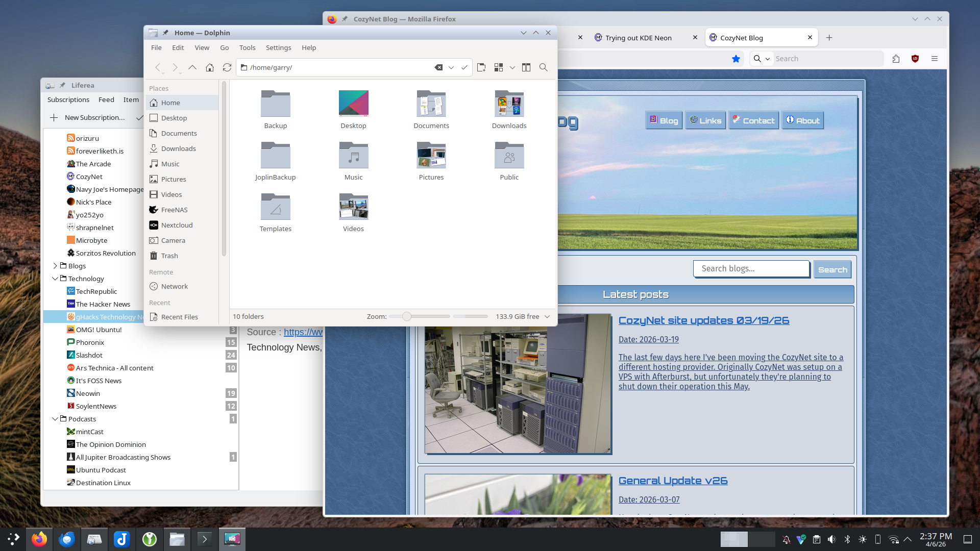This screenshot has height=551, width=980.
Task: Adjust the Dolphin zoom slider
Action: click(407, 316)
